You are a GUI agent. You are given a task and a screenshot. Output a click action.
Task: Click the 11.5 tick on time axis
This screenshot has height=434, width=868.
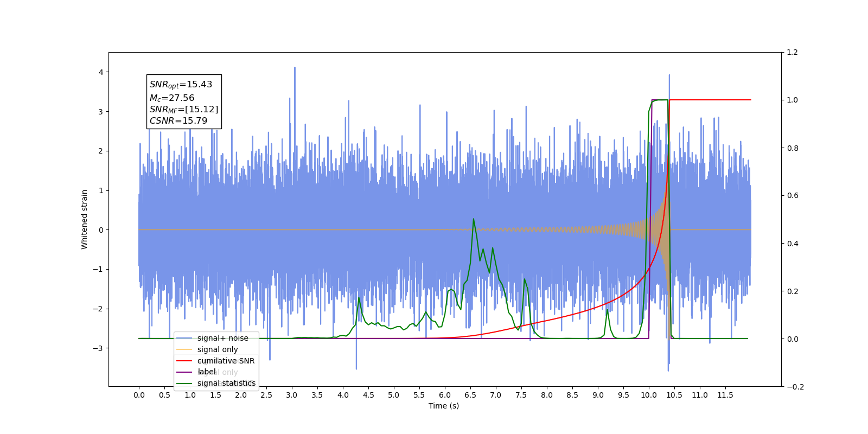(x=725, y=395)
